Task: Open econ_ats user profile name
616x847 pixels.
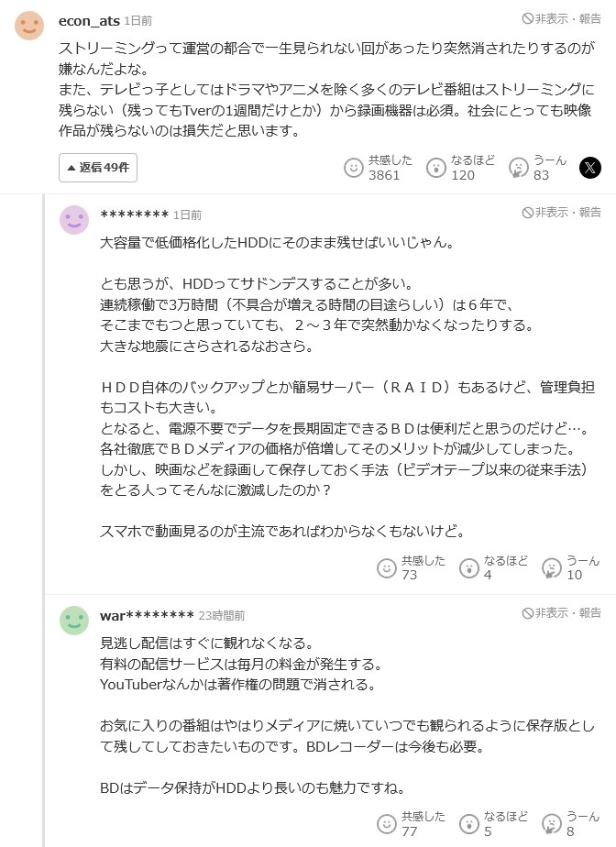Action: (x=89, y=19)
